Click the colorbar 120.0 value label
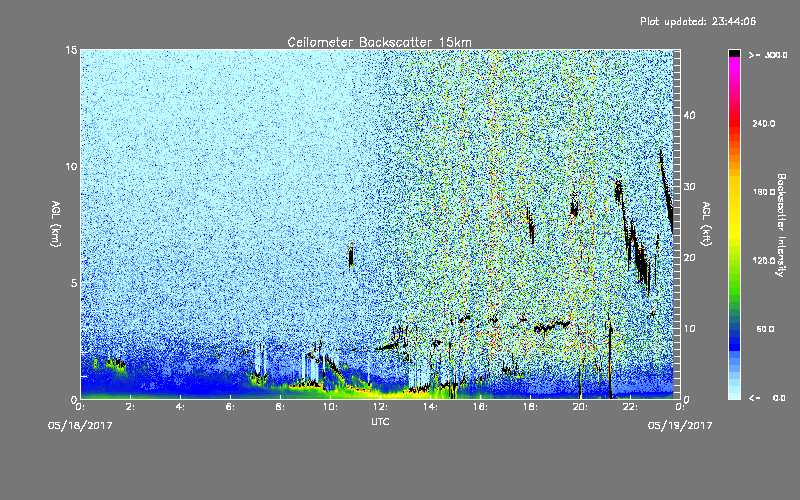Screen dimensions: 800x500 (x=764, y=261)
